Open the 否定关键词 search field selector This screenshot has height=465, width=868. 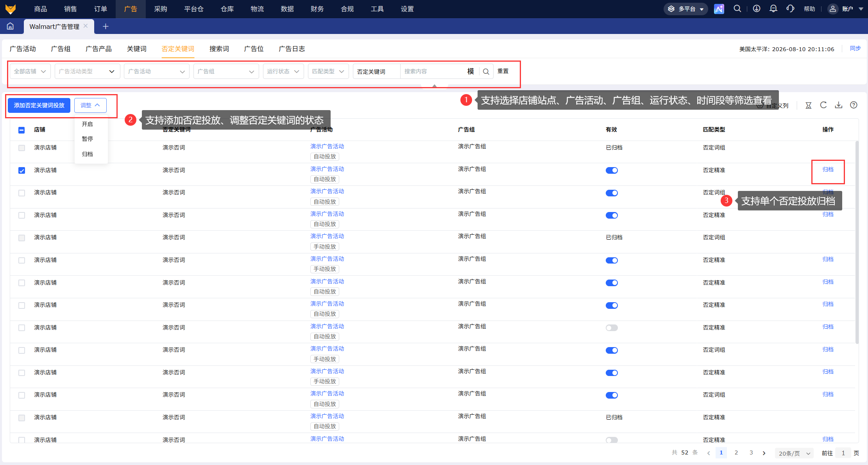pyautogui.click(x=377, y=71)
